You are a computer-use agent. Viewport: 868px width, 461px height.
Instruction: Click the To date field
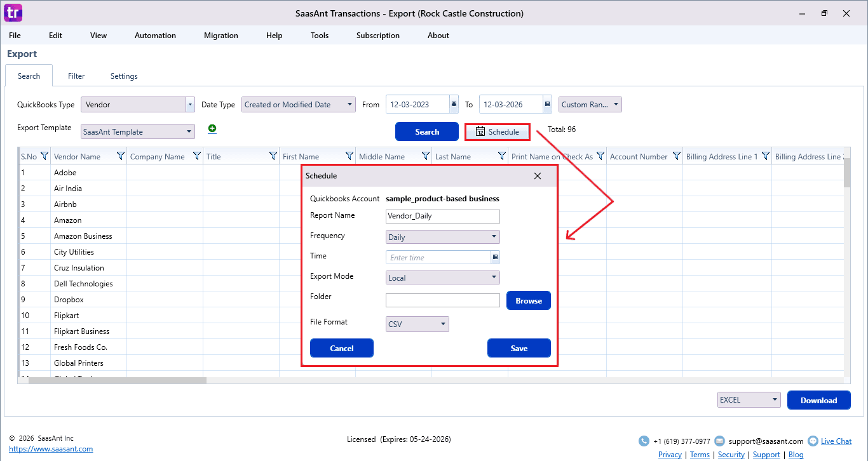[511, 105]
